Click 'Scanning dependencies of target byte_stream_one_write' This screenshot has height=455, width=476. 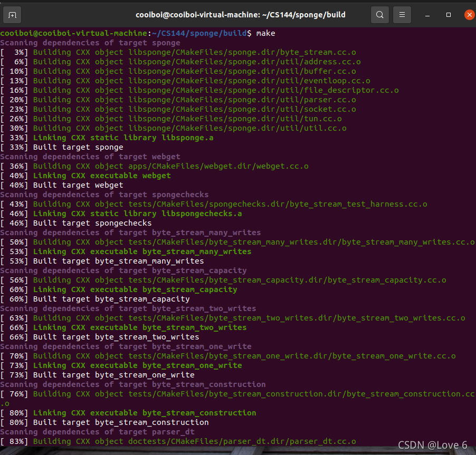(126, 346)
